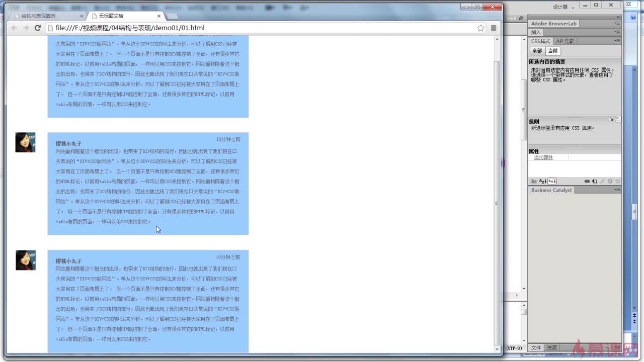The image size is (644, 362).
Task: Switch to the 资源 panel tab
Action: click(551, 348)
